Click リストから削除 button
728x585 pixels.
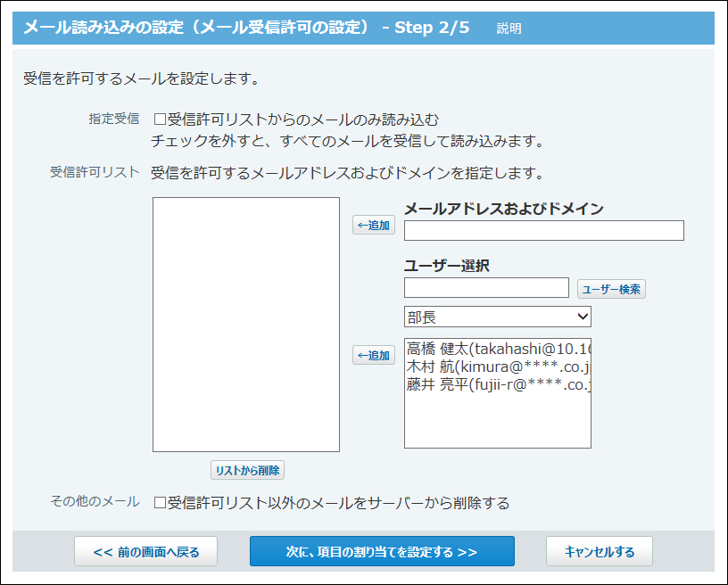coord(247,470)
